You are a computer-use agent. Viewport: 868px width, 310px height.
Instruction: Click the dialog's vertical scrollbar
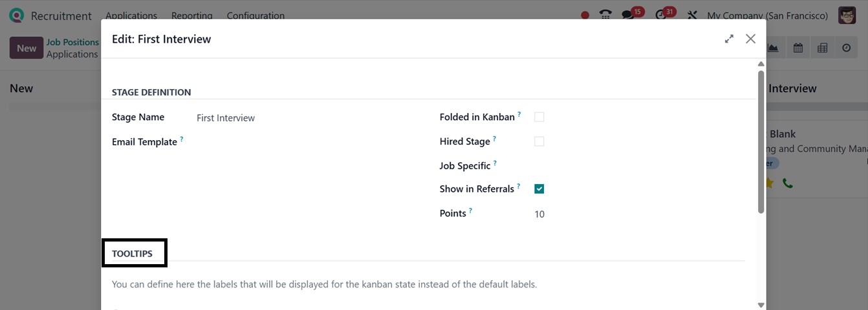tap(761, 142)
